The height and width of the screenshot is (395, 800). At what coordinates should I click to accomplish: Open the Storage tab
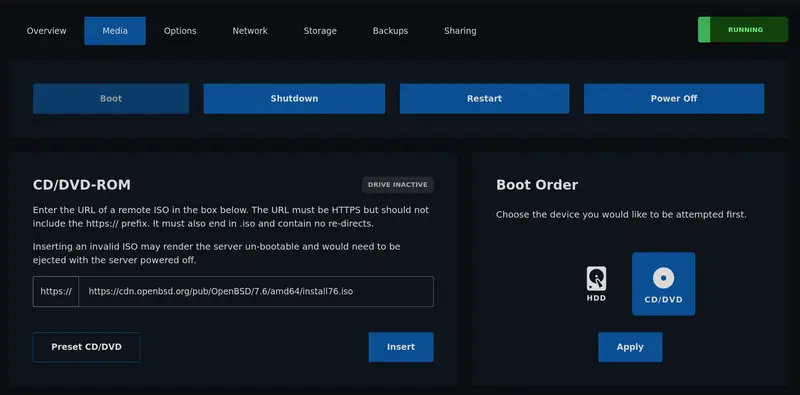320,31
